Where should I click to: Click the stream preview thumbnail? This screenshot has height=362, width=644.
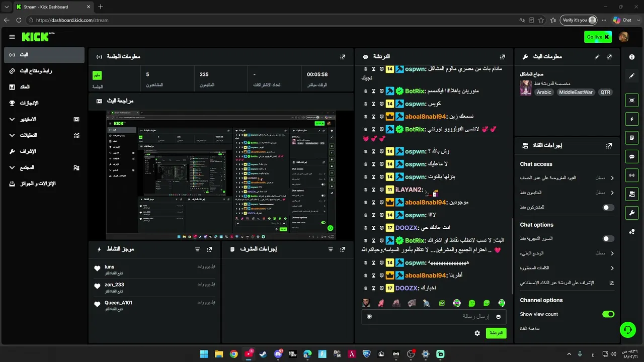221,175
